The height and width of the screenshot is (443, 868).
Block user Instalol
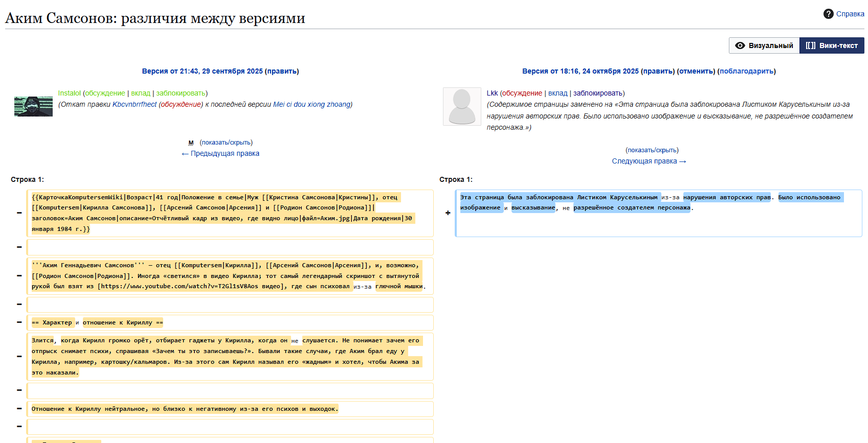point(181,93)
